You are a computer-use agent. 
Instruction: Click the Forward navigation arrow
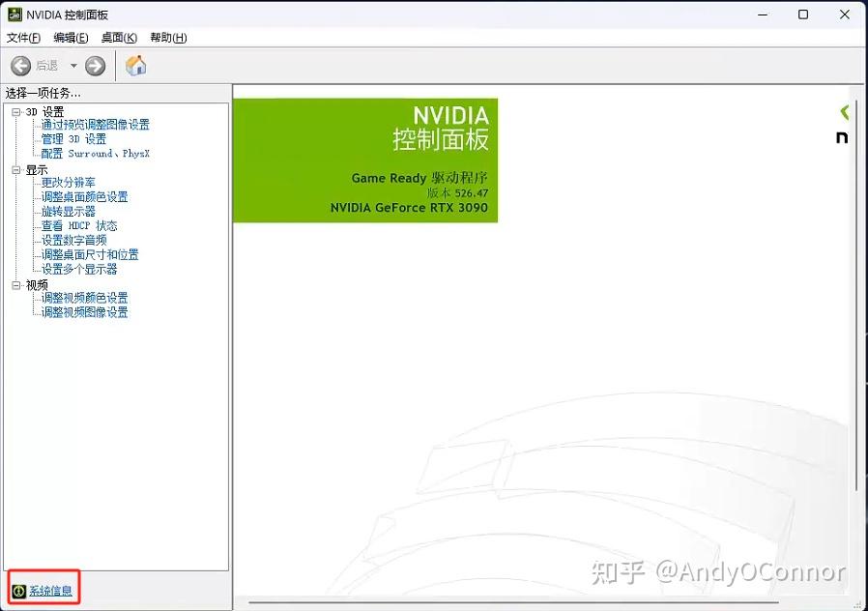click(x=94, y=66)
